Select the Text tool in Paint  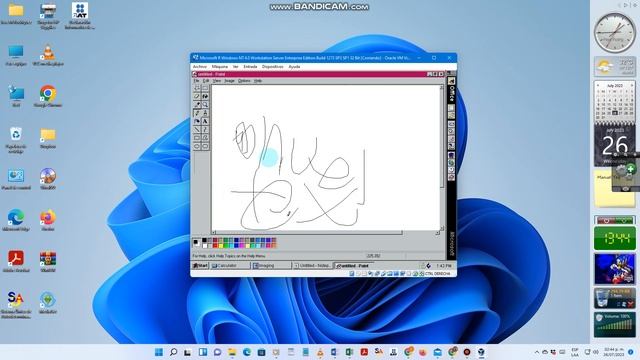point(205,121)
